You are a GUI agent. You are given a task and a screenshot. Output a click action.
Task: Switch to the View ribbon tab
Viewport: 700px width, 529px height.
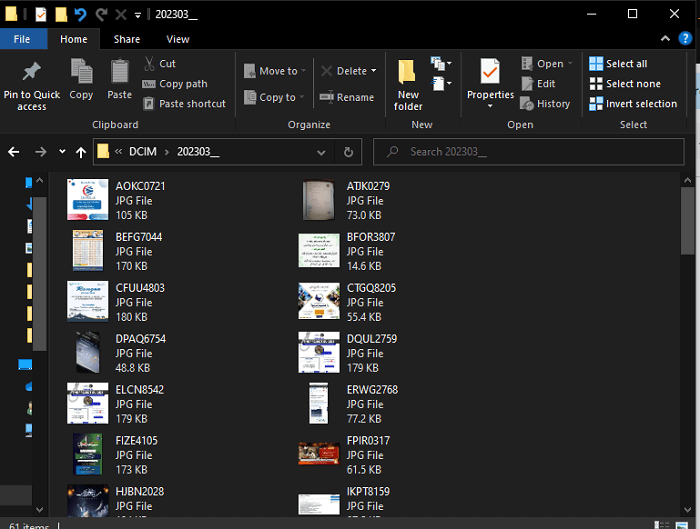pyautogui.click(x=178, y=39)
